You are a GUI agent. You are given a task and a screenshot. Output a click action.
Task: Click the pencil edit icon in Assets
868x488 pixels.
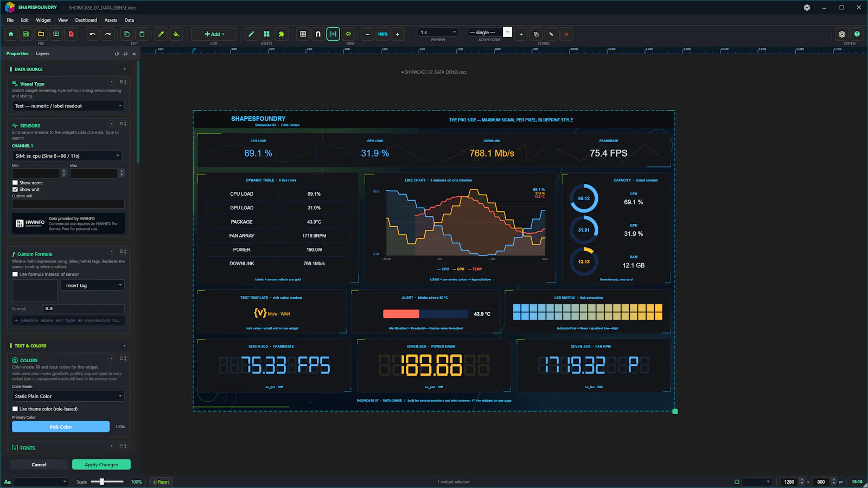pyautogui.click(x=251, y=34)
